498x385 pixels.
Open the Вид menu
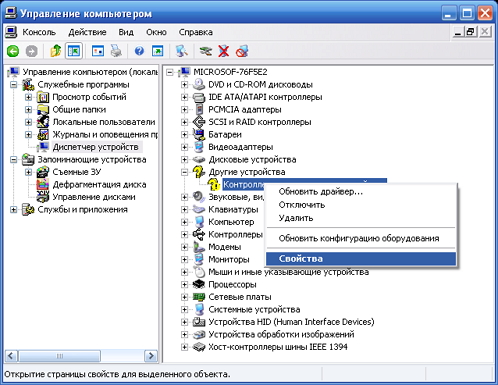(x=126, y=32)
